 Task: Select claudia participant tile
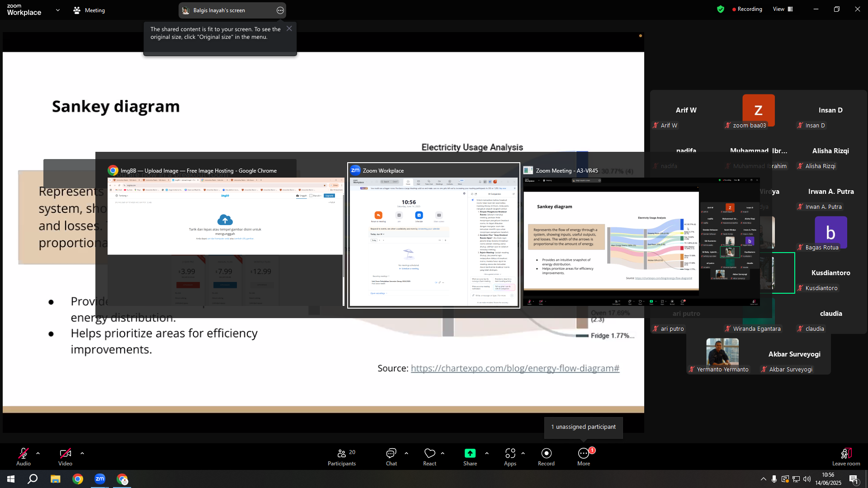831,314
